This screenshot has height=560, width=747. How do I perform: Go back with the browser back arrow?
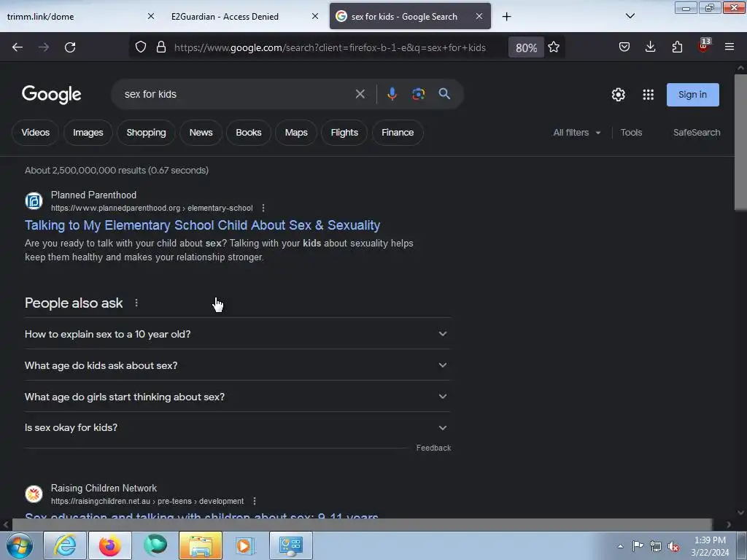click(18, 47)
